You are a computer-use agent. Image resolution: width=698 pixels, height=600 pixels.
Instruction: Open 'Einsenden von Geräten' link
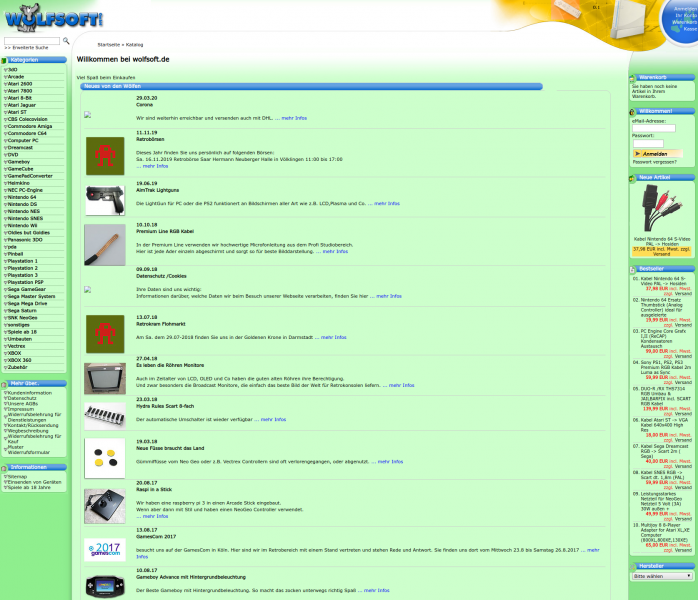tap(35, 482)
